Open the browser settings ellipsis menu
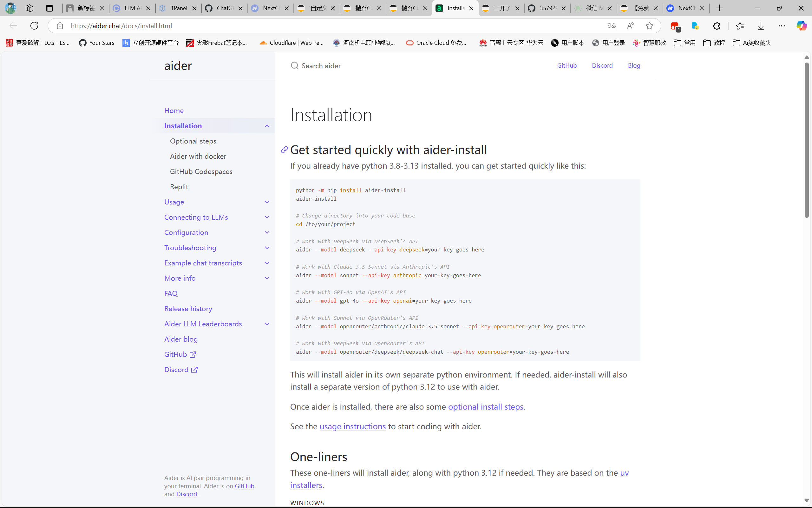 point(782,26)
